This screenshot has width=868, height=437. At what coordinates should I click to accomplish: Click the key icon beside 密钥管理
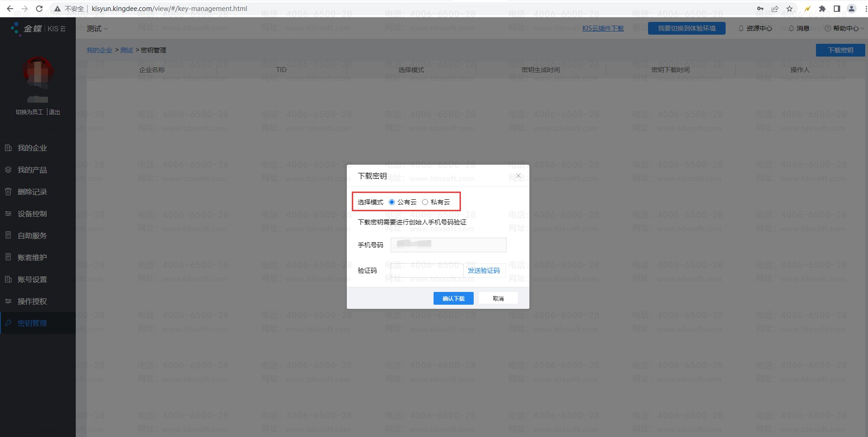[8, 323]
